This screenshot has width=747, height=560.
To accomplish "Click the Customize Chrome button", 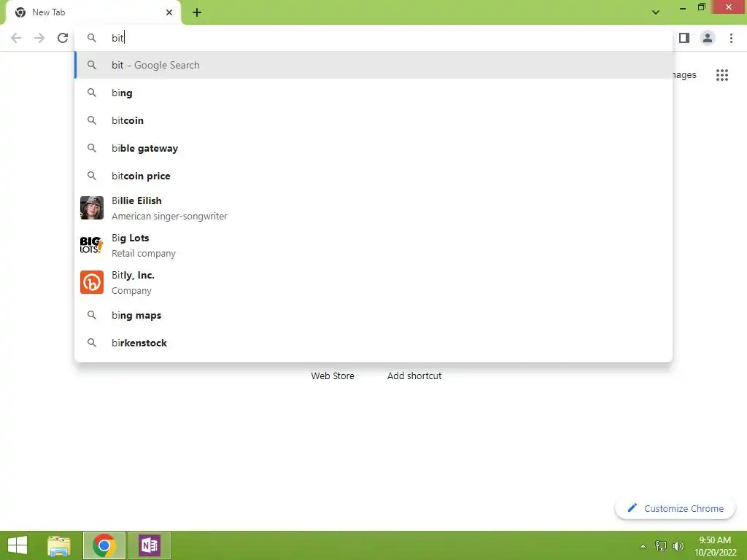I will tap(675, 508).
